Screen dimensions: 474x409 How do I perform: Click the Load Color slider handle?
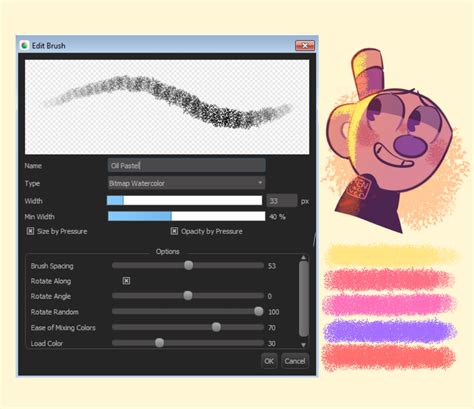(x=160, y=343)
